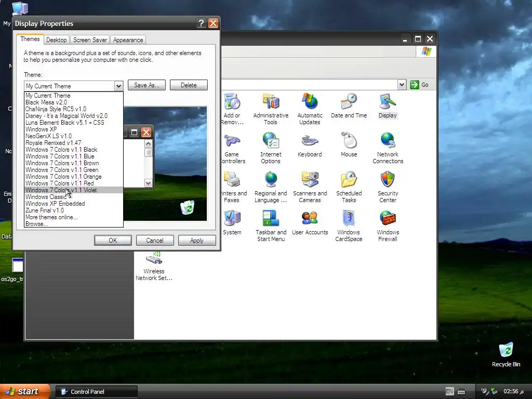Select Windows 7 Colors v1.1 Brown

(x=74, y=163)
